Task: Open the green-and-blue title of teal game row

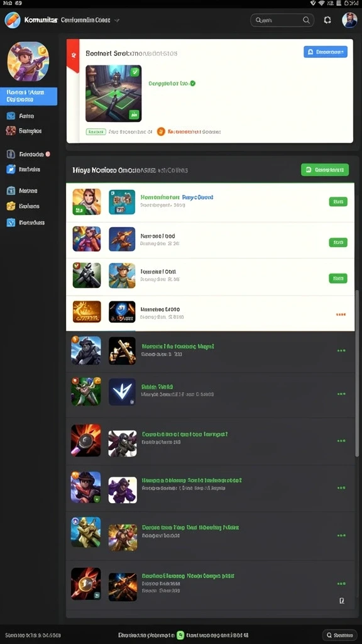Action: tap(177, 197)
